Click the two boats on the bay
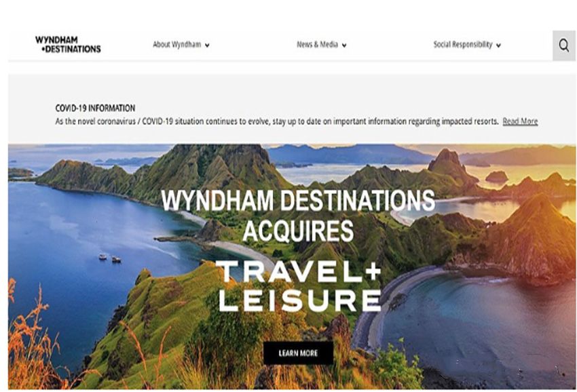 pos(110,258)
